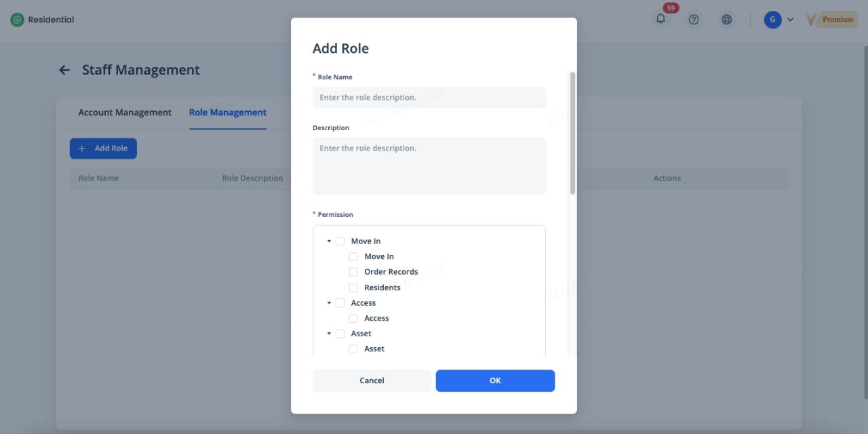
Task: Check the Order Records permission checkbox
Action: 353,272
